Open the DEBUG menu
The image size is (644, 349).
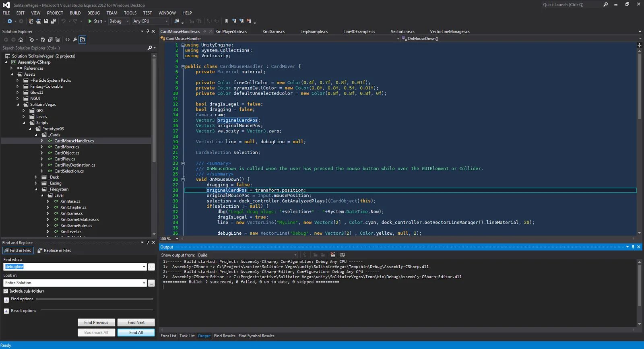tap(93, 13)
